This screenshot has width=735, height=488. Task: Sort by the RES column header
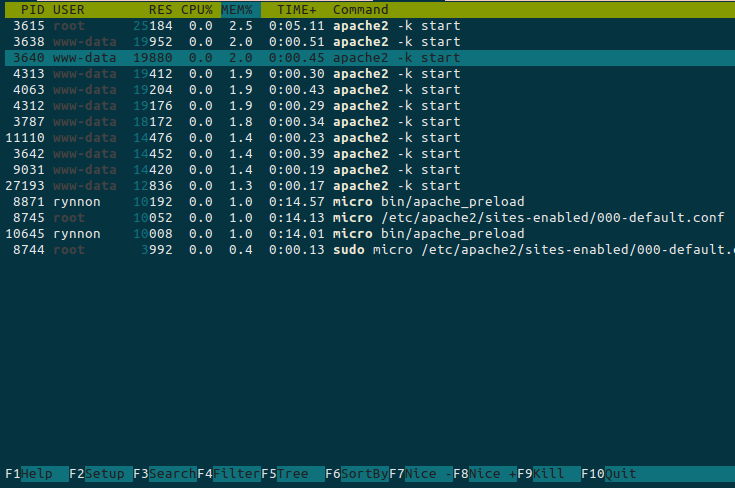tap(160, 9)
